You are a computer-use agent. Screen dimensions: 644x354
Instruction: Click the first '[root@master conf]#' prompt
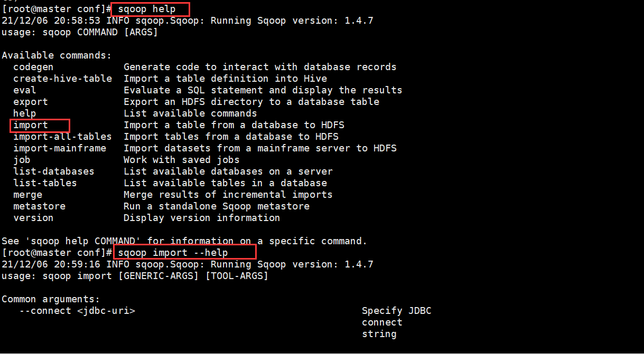pos(57,9)
